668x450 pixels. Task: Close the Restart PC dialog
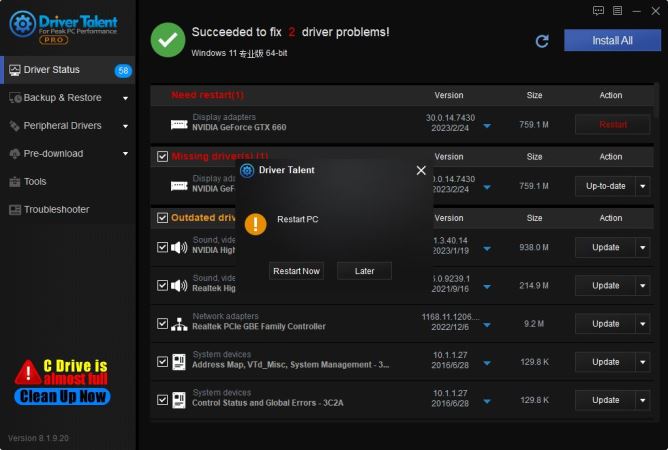pyautogui.click(x=421, y=170)
